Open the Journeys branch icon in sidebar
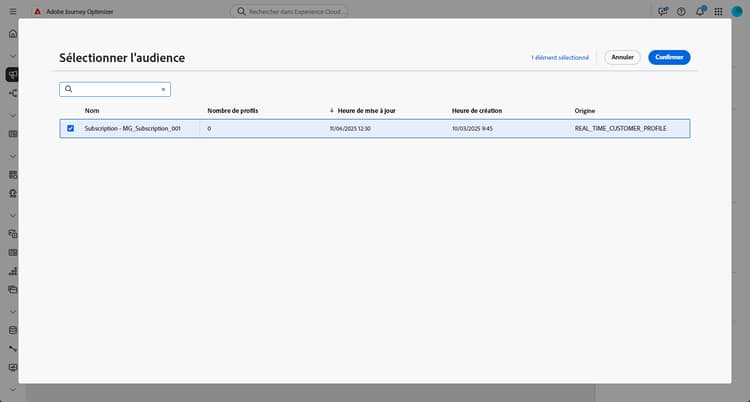Viewport: 750px width, 402px height. pyautogui.click(x=13, y=93)
